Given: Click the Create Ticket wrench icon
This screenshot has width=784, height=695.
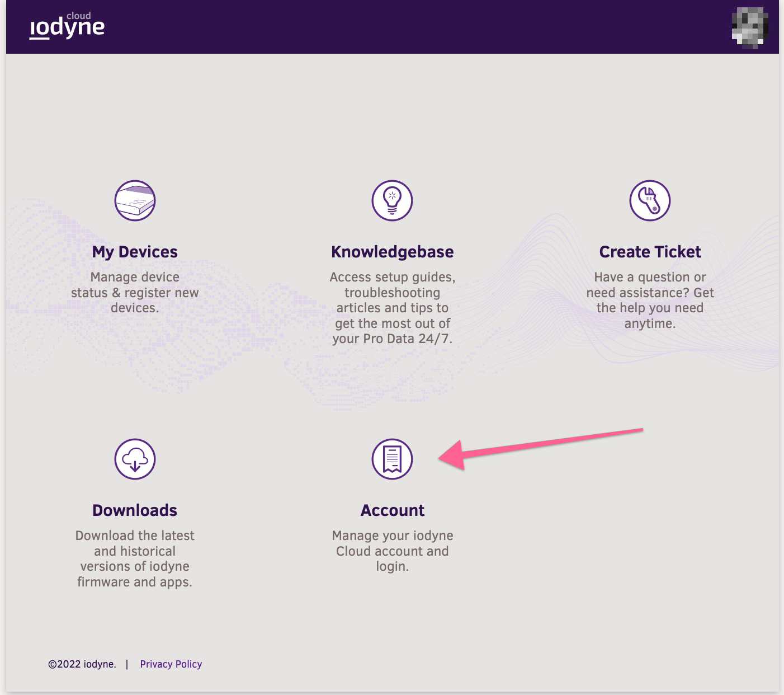Looking at the screenshot, I should point(650,200).
